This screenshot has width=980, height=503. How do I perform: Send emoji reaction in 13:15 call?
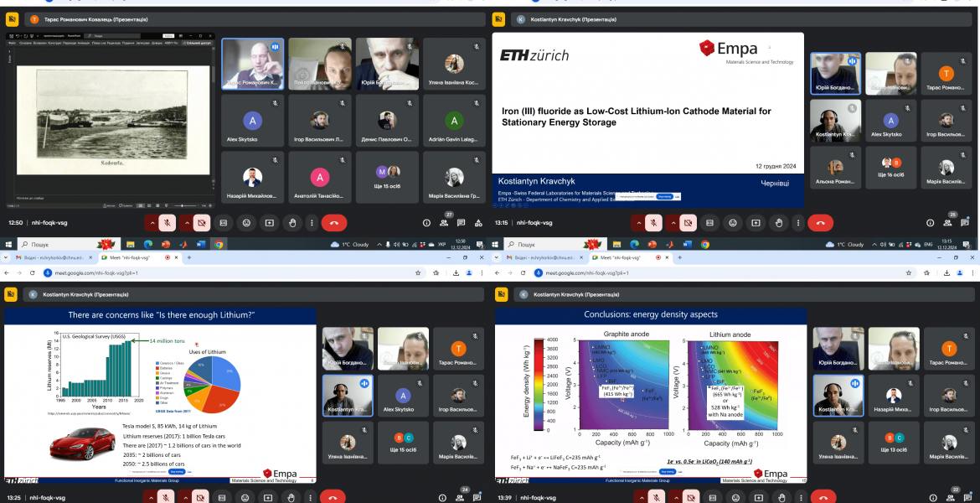click(x=733, y=223)
